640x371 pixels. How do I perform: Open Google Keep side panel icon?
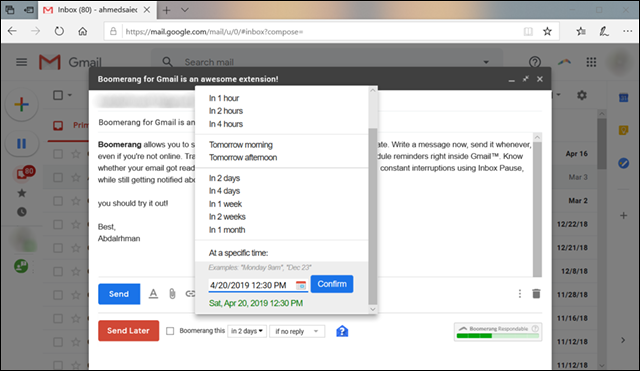click(623, 130)
